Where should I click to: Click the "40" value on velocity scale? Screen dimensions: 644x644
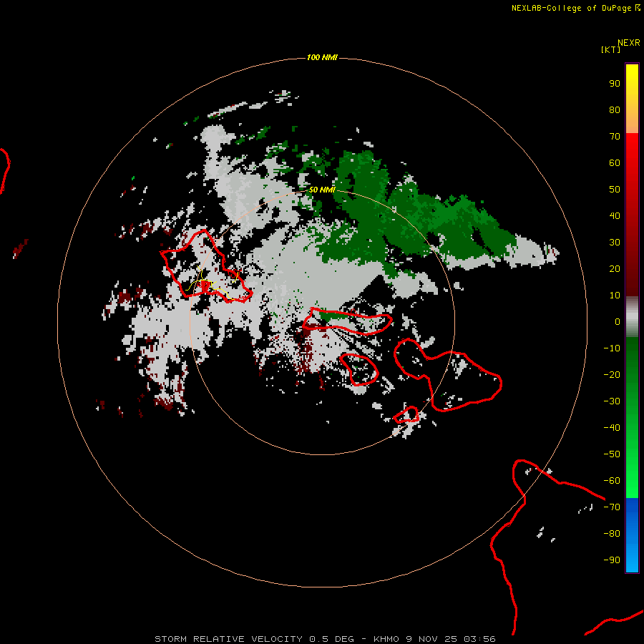(615, 216)
